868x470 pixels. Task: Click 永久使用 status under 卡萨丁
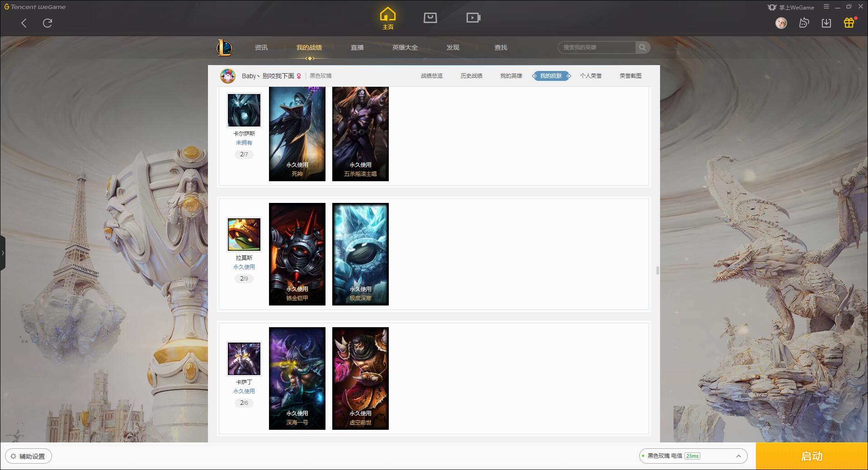pos(244,391)
